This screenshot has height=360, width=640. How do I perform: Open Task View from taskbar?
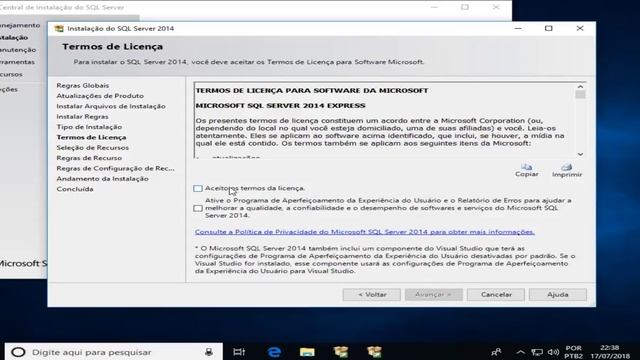pos(239,352)
